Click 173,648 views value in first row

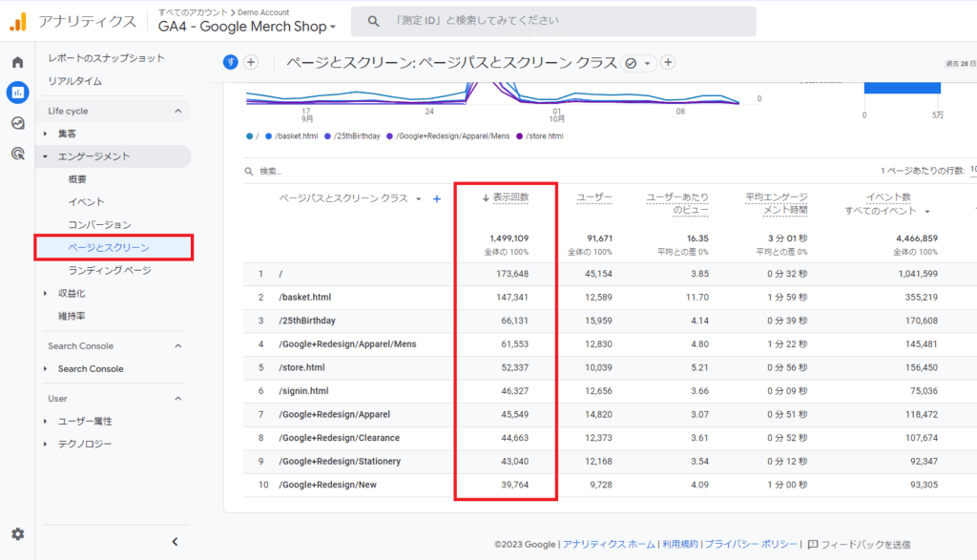(x=512, y=274)
